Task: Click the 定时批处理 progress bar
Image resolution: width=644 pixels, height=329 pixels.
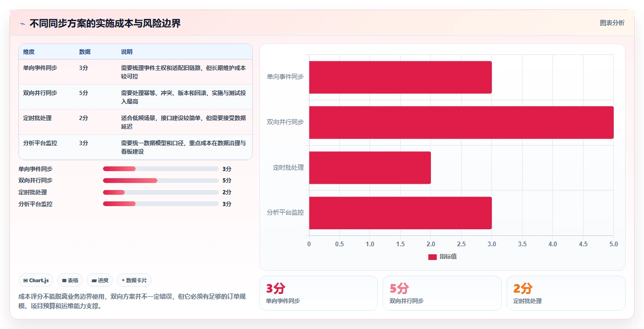Action: 161,192
